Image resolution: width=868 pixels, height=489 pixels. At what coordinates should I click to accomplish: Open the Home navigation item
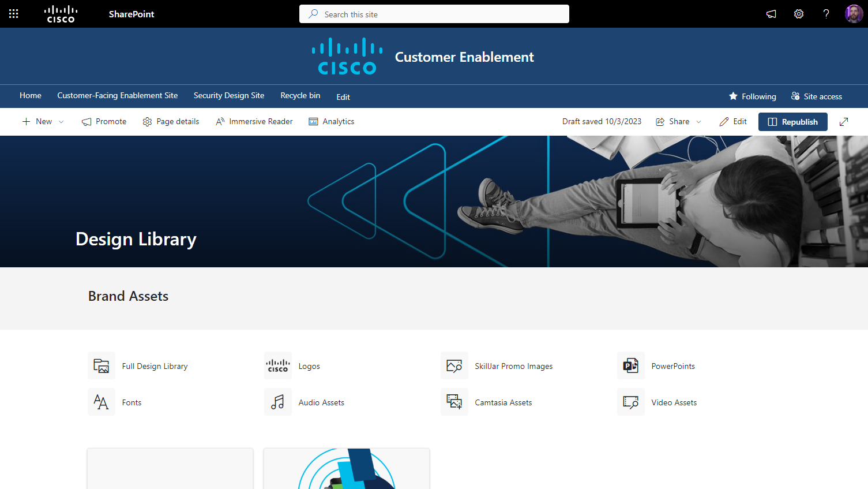pos(31,96)
